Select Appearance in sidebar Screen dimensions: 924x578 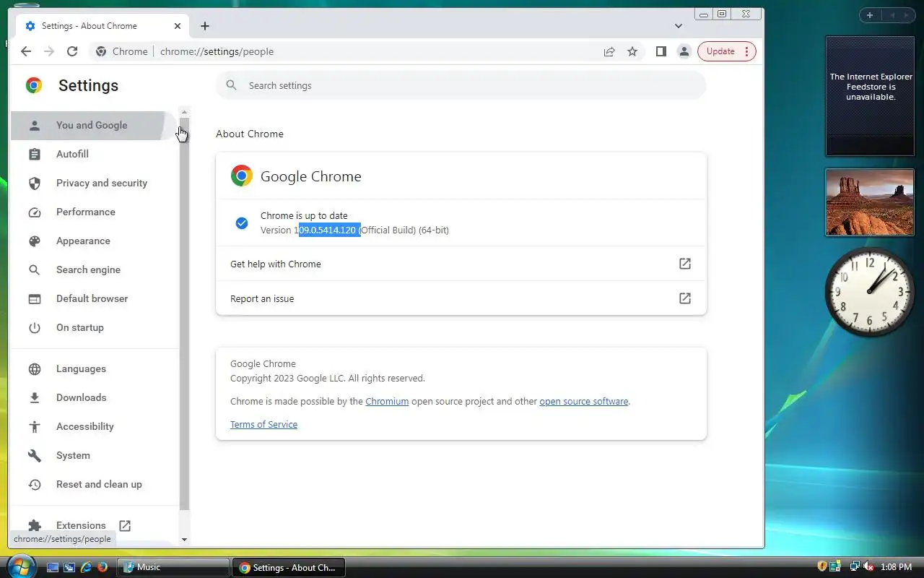(94, 241)
